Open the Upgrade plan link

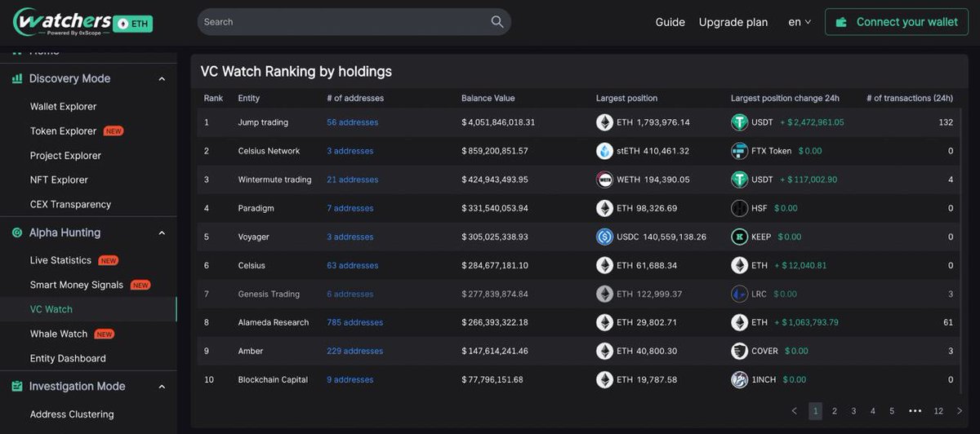point(733,22)
